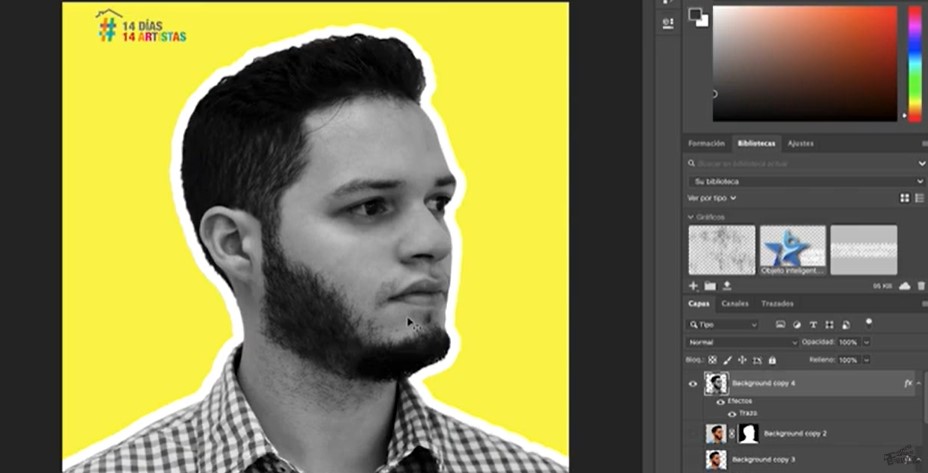Click the collapsed panel icon beside the color picker
Image resolution: width=928 pixels, height=473 pixels.
[x=668, y=22]
